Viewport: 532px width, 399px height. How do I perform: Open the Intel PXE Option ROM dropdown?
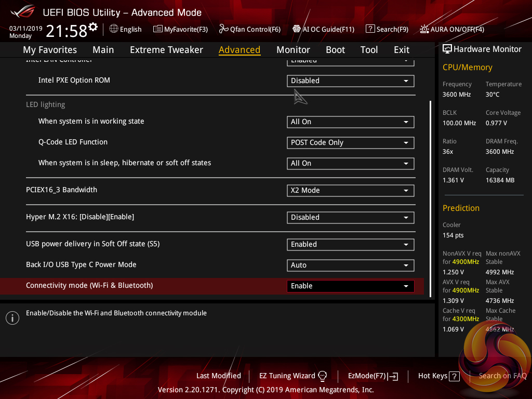point(351,81)
